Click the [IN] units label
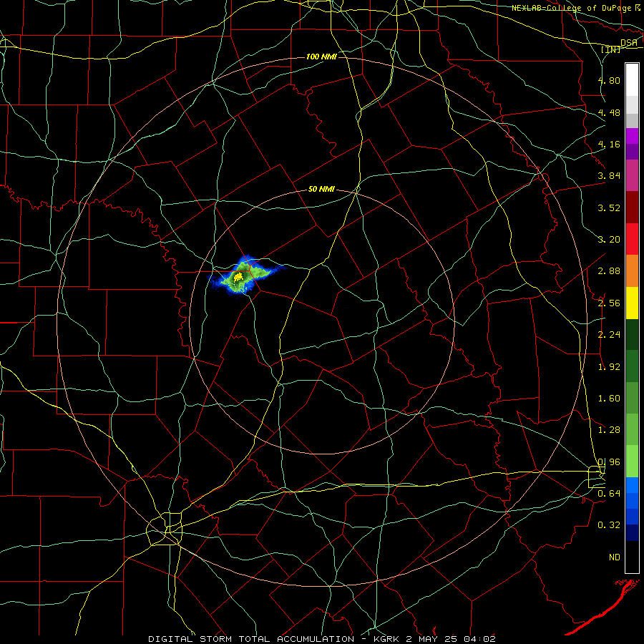The image size is (644, 644). (611, 49)
